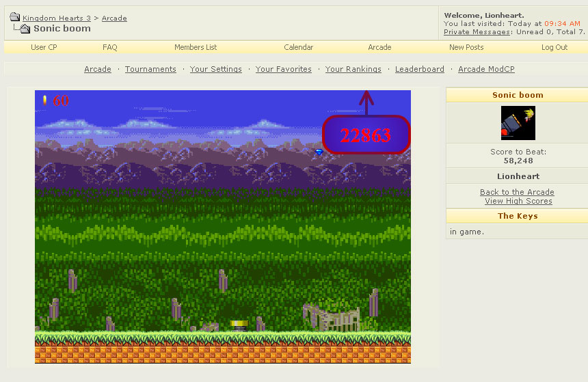Screen dimensions: 588x382
Task: Click the ruined stone structure in game
Action: tap(332, 317)
